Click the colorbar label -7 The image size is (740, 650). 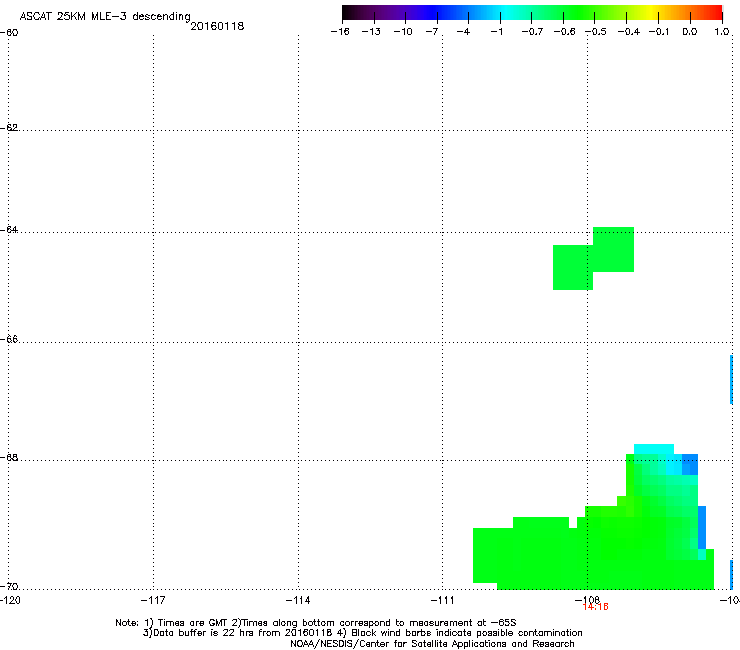[x=431, y=32]
